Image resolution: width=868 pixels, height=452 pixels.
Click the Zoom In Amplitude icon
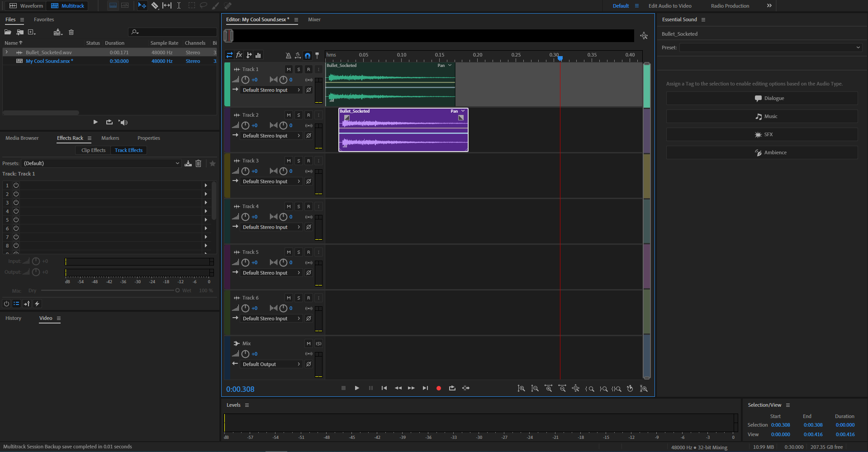(x=521, y=389)
